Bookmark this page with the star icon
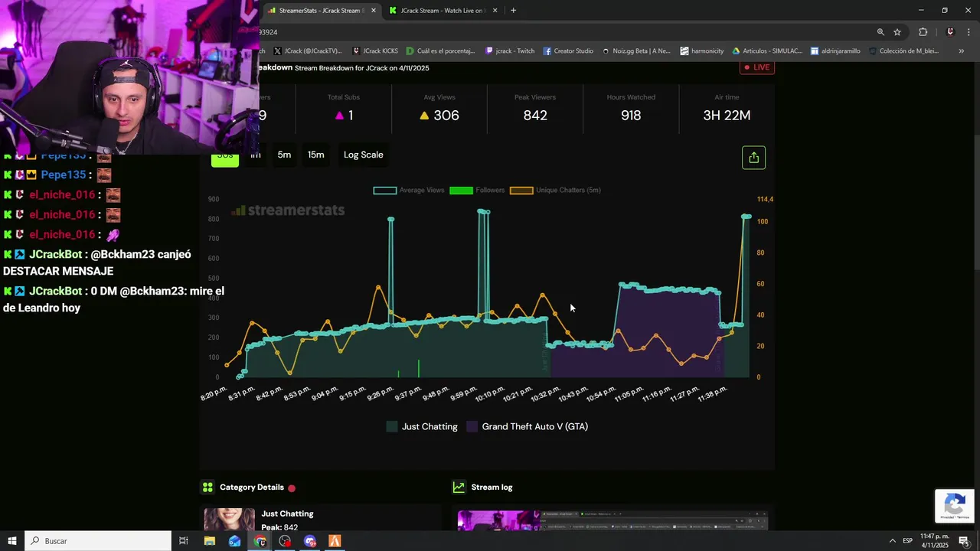 897,32
